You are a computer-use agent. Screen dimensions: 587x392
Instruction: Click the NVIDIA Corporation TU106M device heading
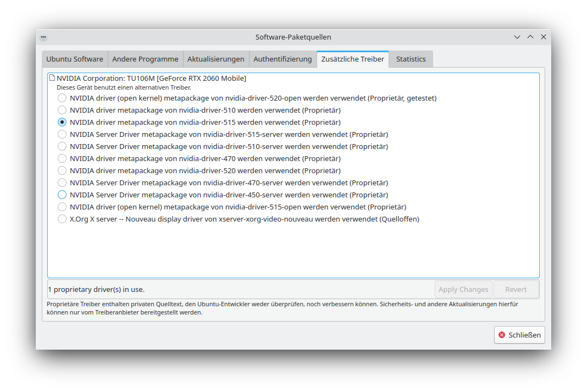[x=151, y=78]
